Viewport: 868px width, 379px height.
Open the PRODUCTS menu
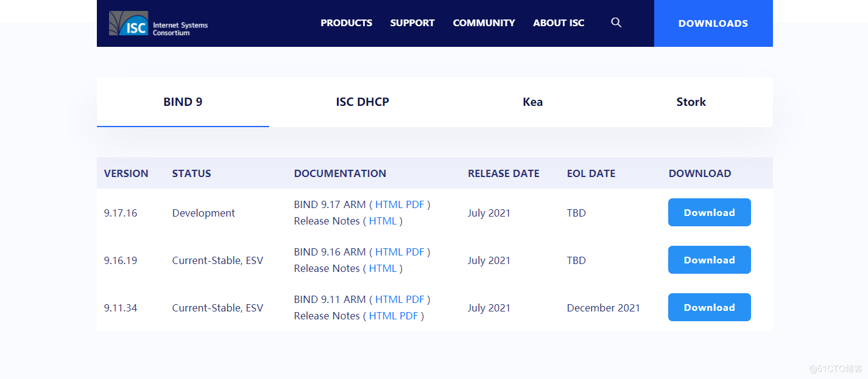[346, 23]
